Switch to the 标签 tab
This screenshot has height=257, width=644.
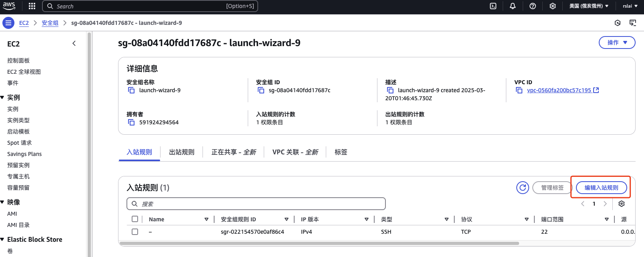(x=341, y=152)
